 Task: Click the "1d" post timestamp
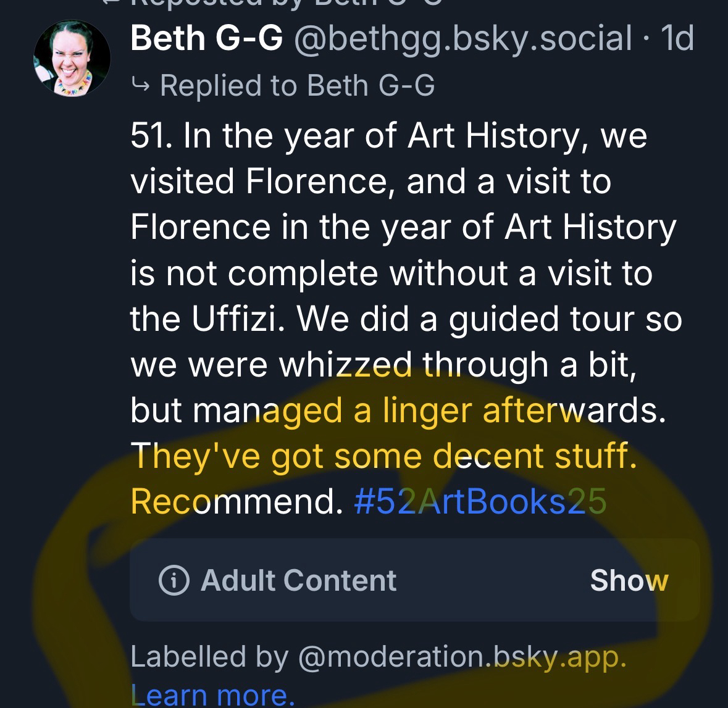pyautogui.click(x=677, y=38)
